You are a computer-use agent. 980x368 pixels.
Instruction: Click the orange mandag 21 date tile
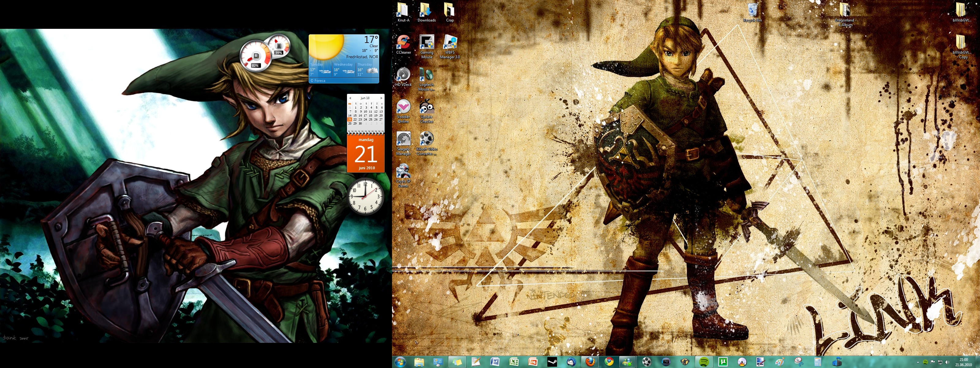click(x=366, y=154)
